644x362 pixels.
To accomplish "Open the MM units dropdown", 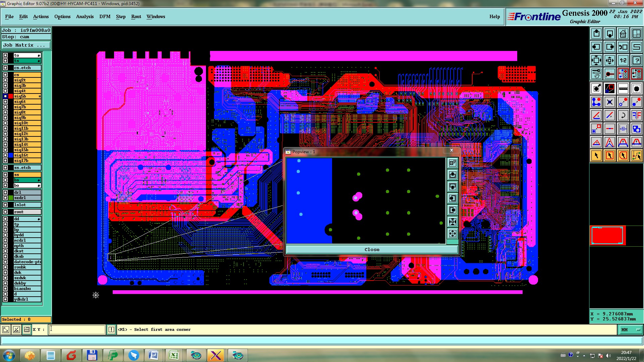I will pos(631,329).
